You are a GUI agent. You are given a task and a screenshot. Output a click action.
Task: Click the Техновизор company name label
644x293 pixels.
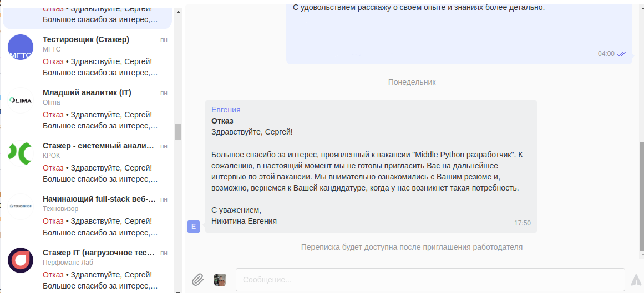pos(60,209)
